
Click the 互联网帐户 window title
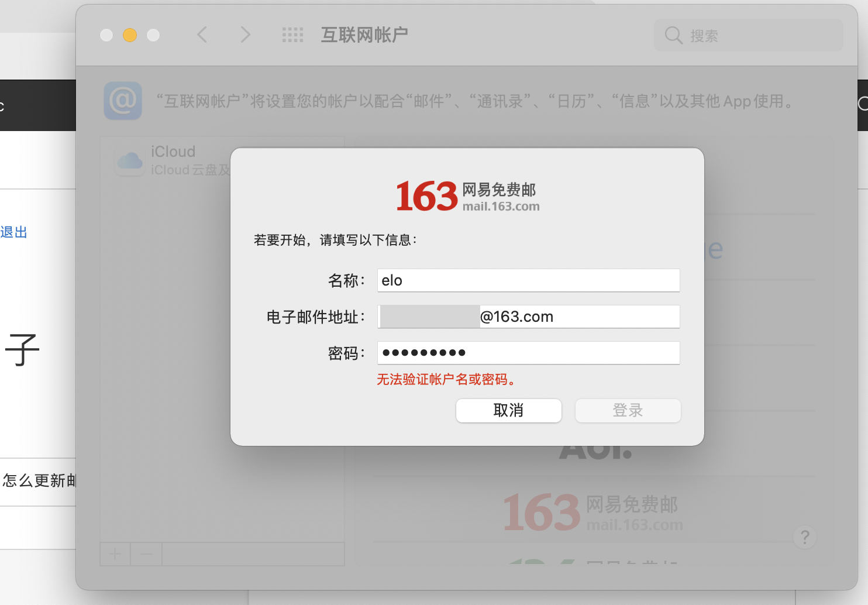364,35
